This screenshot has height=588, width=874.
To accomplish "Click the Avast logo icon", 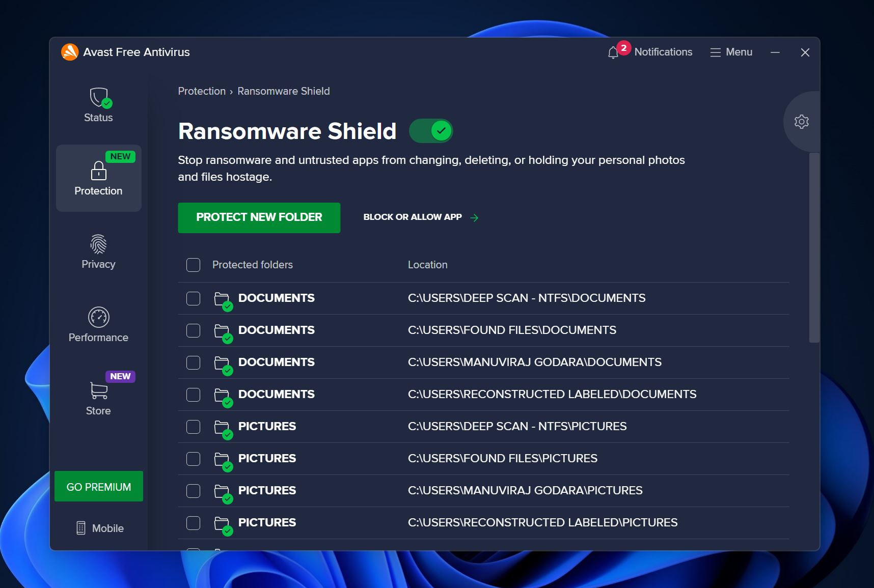I will 70,52.
